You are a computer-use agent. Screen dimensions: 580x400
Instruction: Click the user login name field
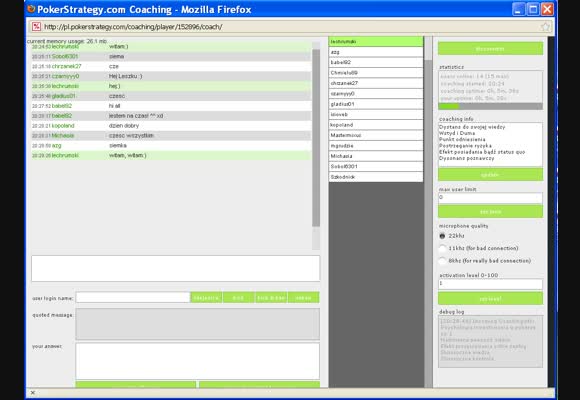tap(133, 298)
